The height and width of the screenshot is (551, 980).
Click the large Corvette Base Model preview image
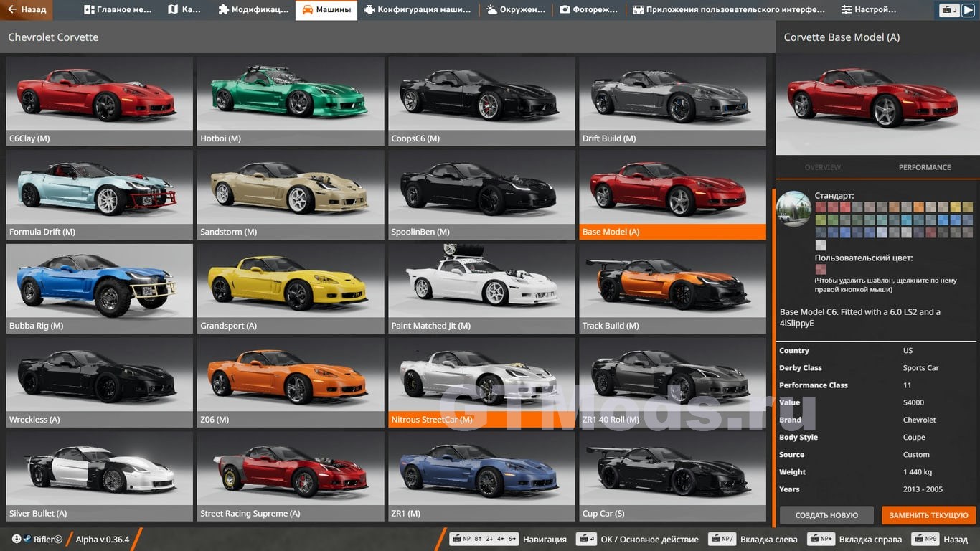[x=877, y=103]
